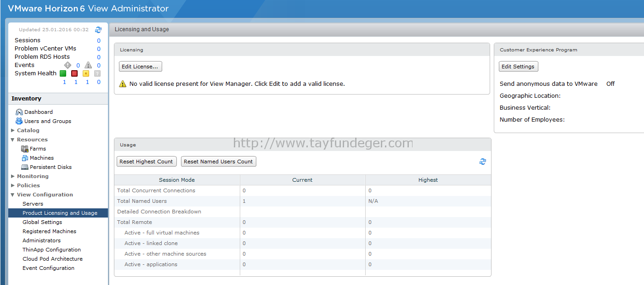The image size is (644, 285).
Task: Collapse the View Configuration tree node
Action: [x=13, y=195]
